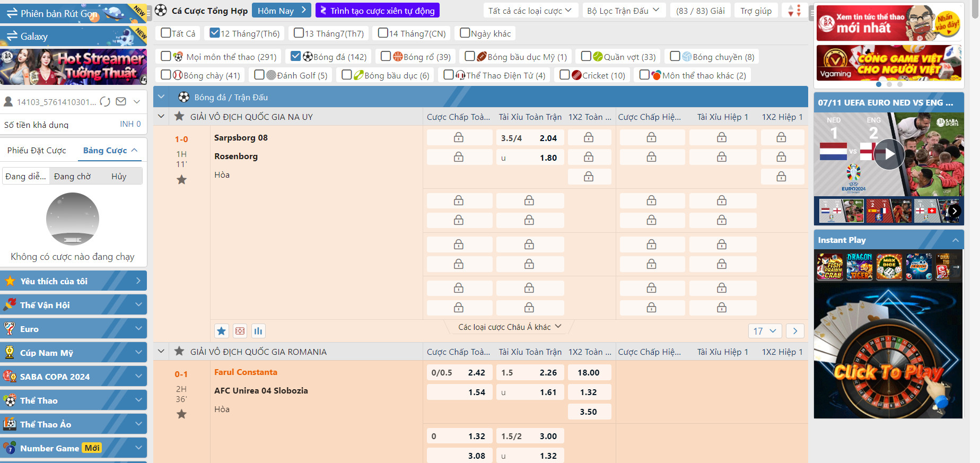This screenshot has height=463, width=980.
Task: Play the NED vs ENG video highlight
Action: (x=889, y=154)
